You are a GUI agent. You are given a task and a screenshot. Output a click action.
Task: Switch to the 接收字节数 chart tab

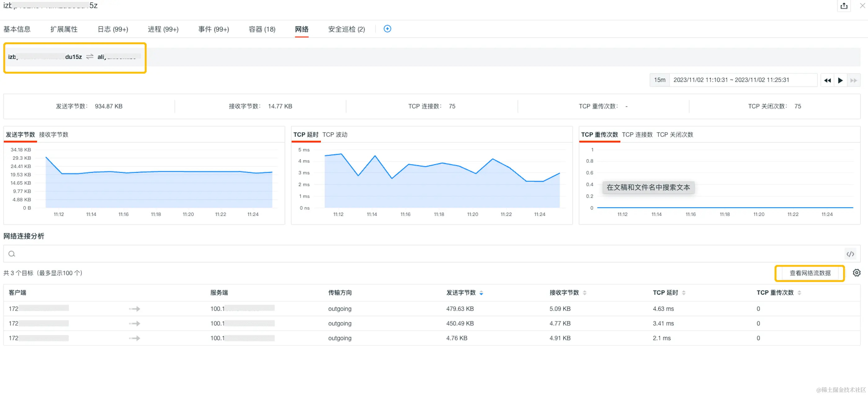pos(54,134)
